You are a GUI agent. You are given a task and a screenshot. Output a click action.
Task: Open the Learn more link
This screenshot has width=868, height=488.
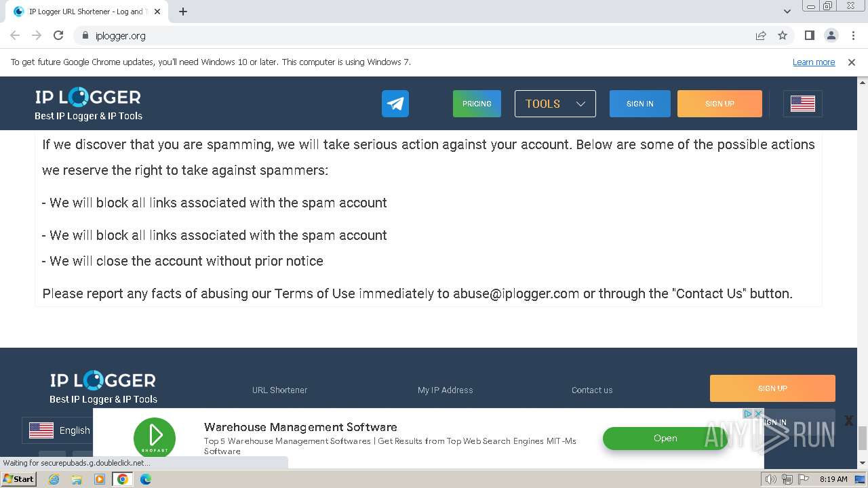click(814, 62)
